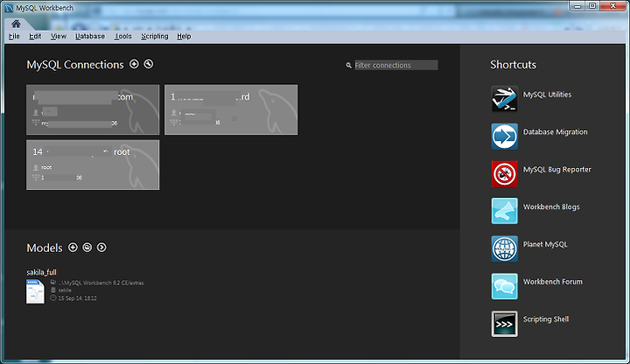Open the Edit menu

(x=35, y=36)
